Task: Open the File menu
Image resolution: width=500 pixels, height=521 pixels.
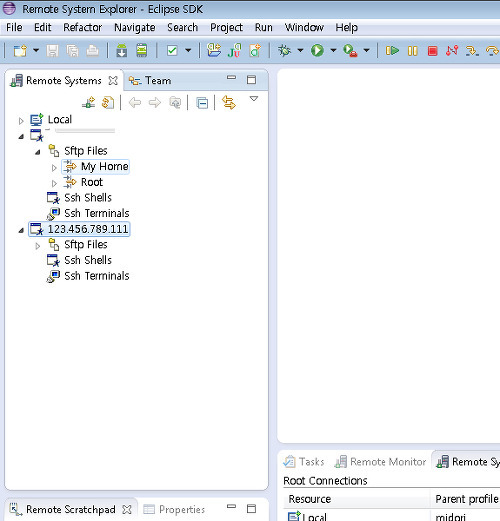Action: click(x=14, y=27)
